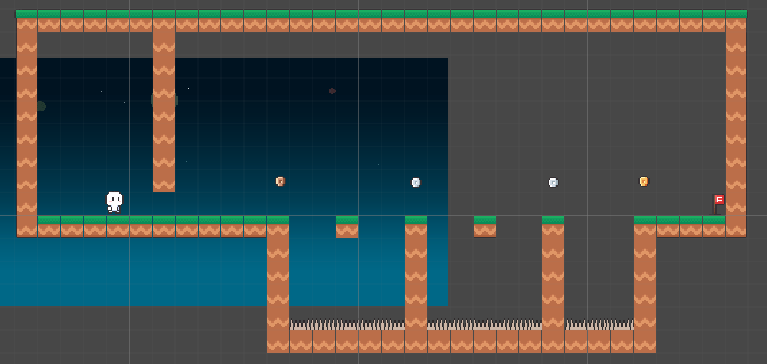Click the red goal flag
The image size is (767, 364).
[718, 204]
